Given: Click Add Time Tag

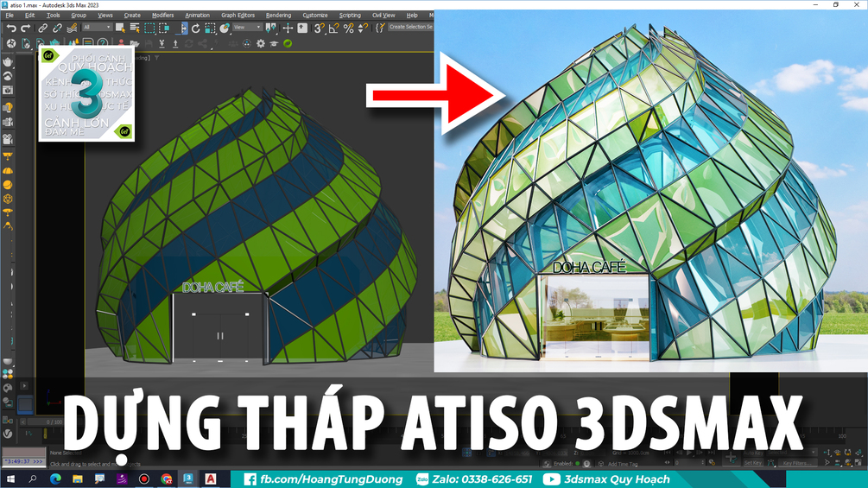Looking at the screenshot, I should (623, 464).
